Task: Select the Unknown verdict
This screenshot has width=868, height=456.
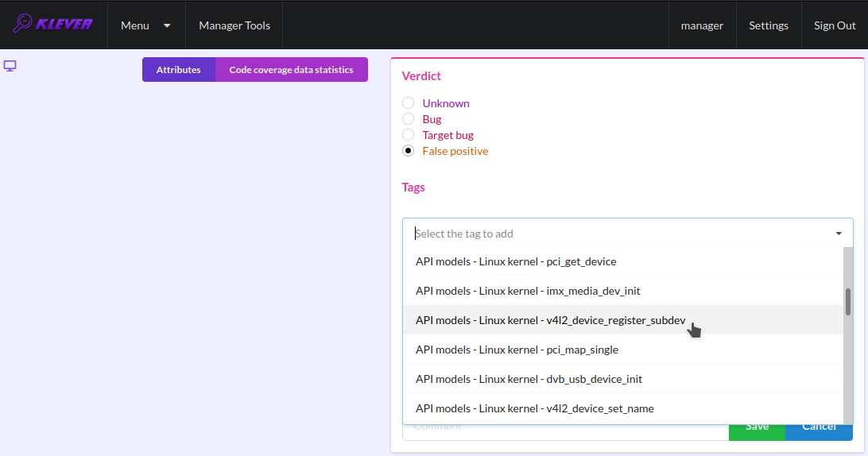Action: pyautogui.click(x=408, y=103)
